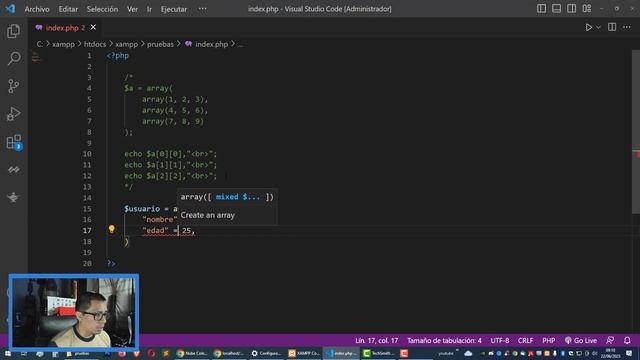This screenshot has height=360, width=640.
Task: Click the <?php opening tag
Action: coord(118,56)
